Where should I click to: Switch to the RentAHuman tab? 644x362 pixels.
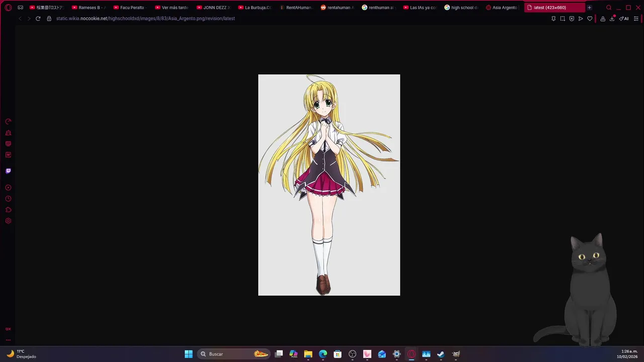[x=296, y=8]
